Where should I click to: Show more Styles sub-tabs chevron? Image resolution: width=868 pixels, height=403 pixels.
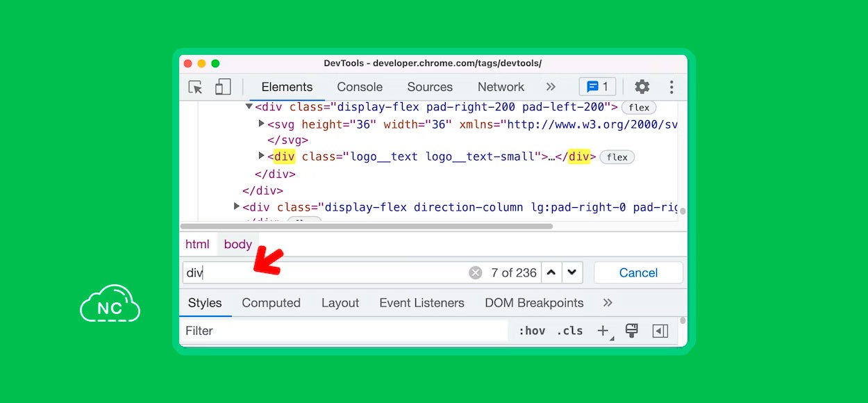click(608, 303)
